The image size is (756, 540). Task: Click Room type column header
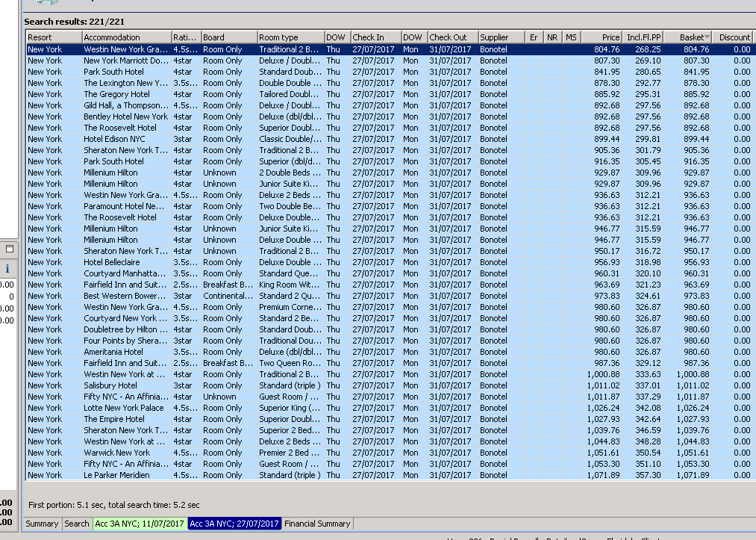click(291, 37)
